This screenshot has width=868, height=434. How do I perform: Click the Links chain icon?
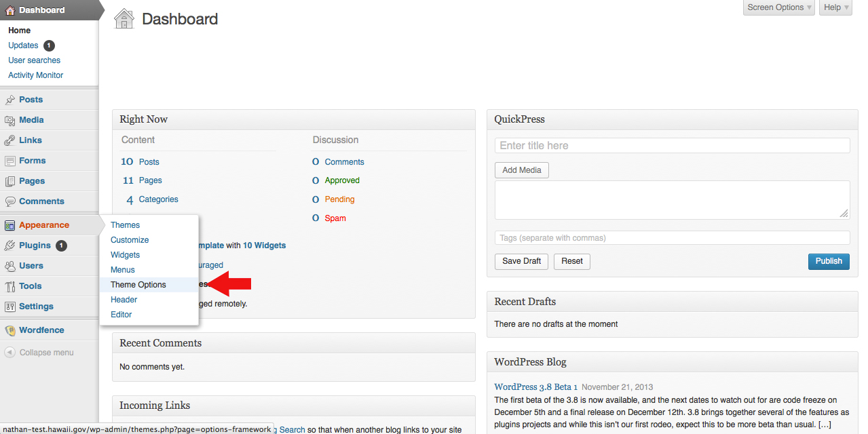(10, 140)
